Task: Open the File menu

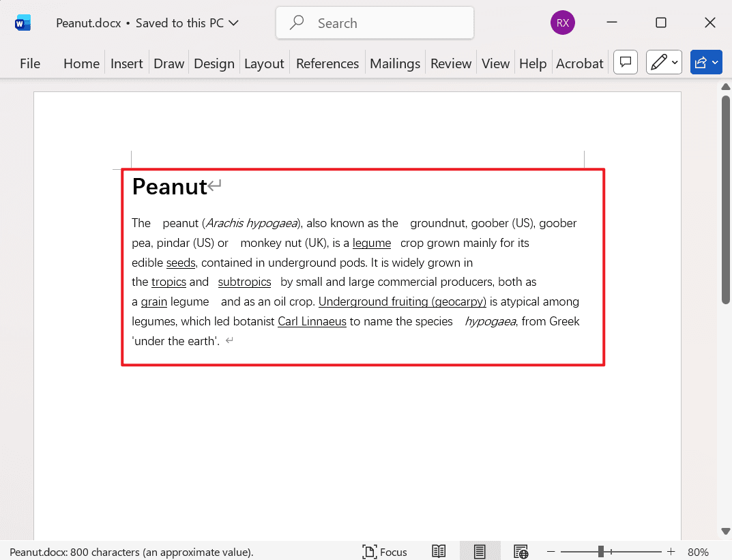Action: tap(30, 63)
